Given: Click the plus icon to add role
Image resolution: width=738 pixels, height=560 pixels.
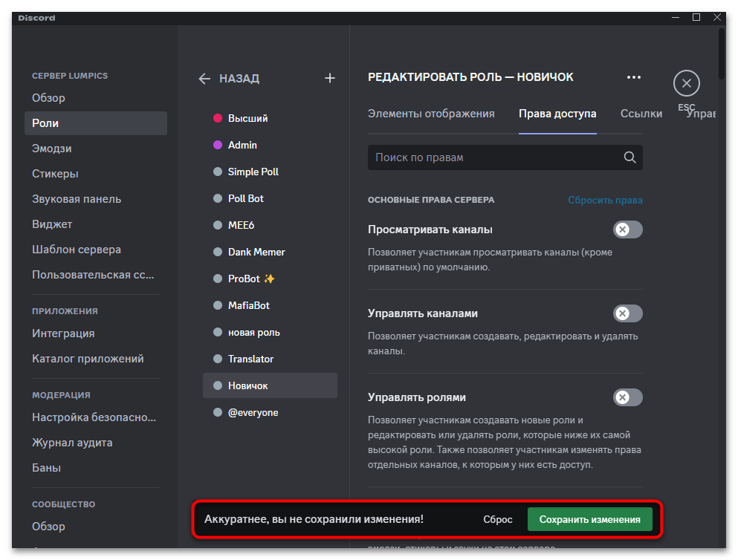Looking at the screenshot, I should pyautogui.click(x=330, y=79).
